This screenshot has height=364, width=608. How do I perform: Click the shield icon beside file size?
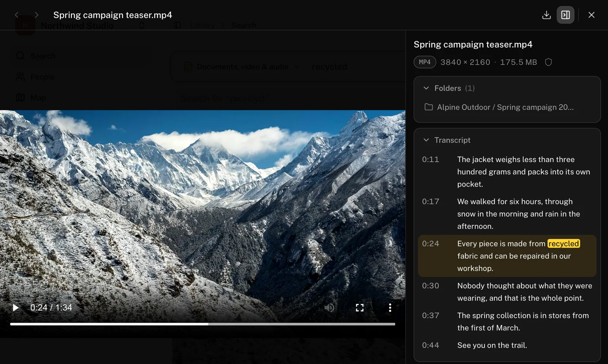pos(548,62)
